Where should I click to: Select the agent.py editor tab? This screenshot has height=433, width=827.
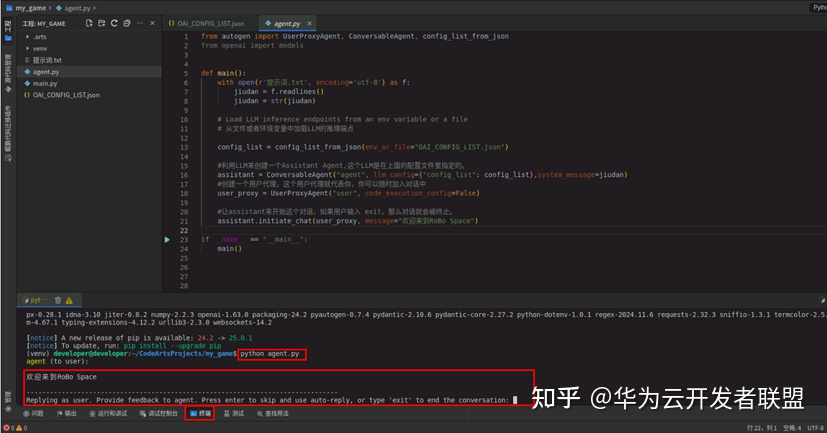click(x=286, y=23)
